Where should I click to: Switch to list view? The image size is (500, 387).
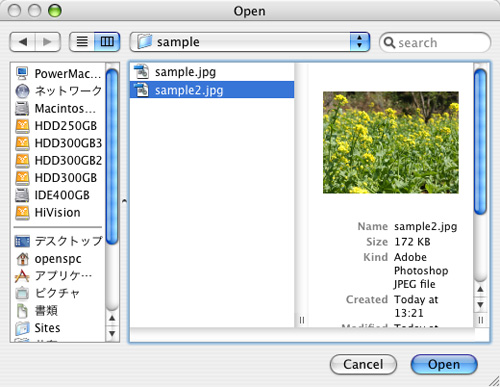[82, 42]
